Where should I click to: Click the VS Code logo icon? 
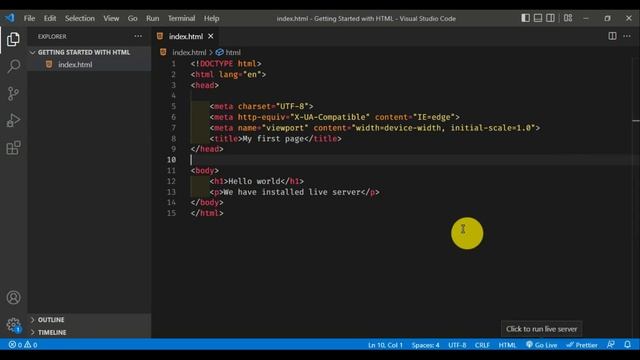[x=10, y=18]
